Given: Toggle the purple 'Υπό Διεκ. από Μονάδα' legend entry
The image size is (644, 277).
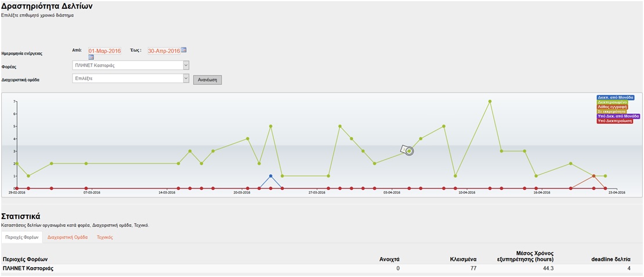Looking at the screenshot, I should click(x=618, y=116).
